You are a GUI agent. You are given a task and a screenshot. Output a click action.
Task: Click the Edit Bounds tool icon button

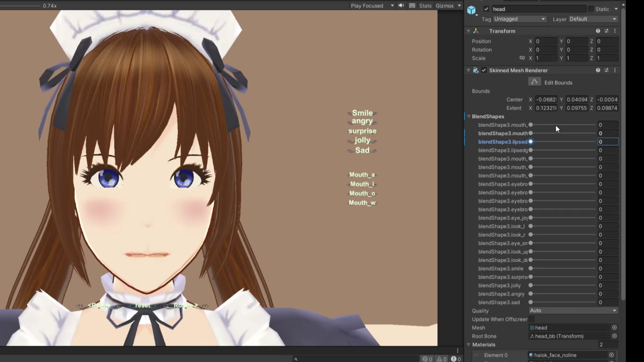coord(534,82)
